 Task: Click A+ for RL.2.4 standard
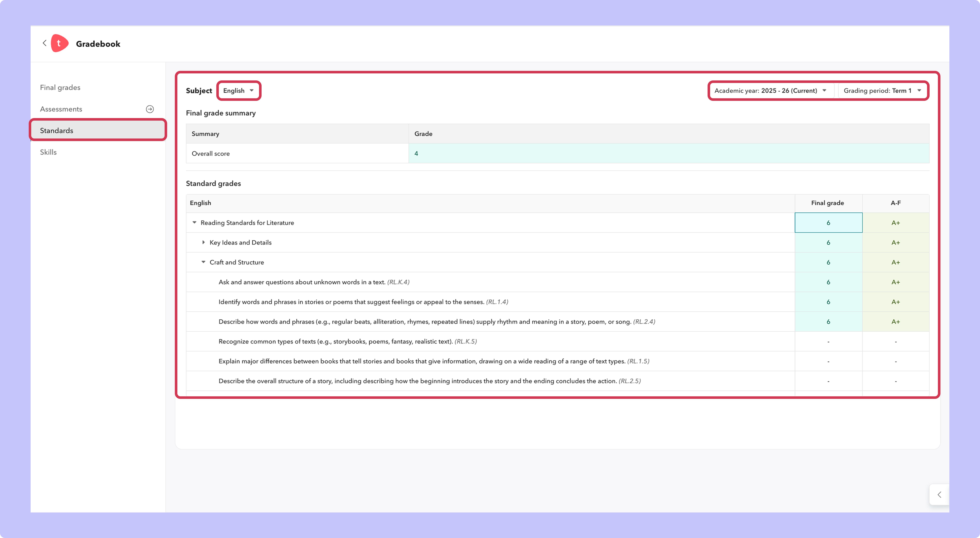click(x=896, y=321)
